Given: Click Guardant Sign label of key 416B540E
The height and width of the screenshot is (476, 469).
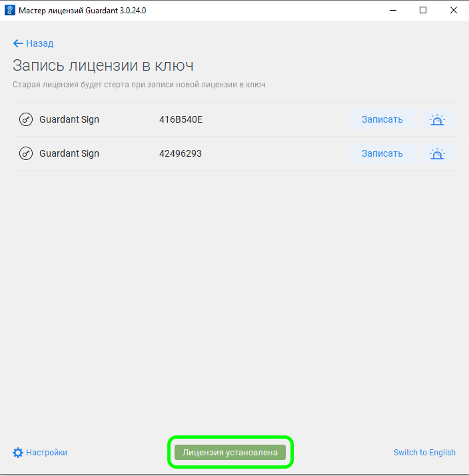Looking at the screenshot, I should tap(69, 119).
